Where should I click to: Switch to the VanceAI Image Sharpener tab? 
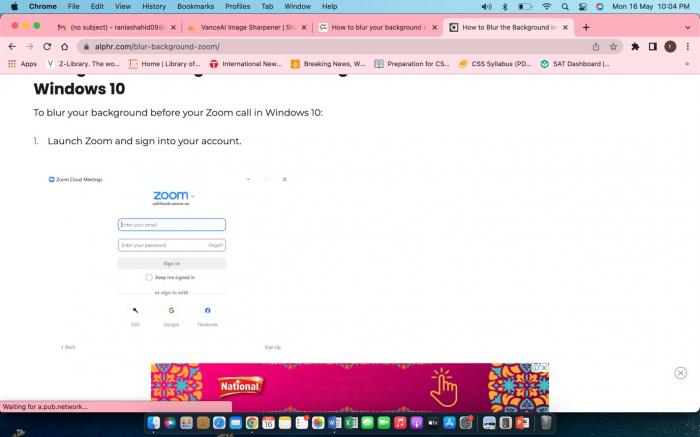coord(248,27)
